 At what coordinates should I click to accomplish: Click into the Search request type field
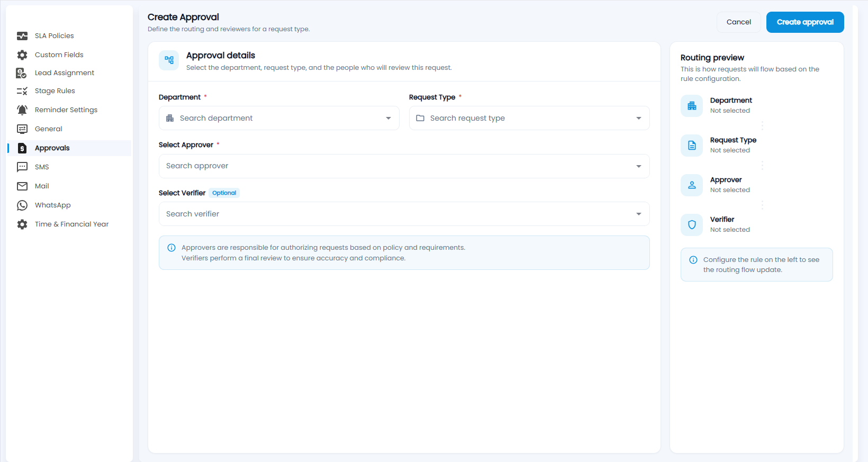529,118
